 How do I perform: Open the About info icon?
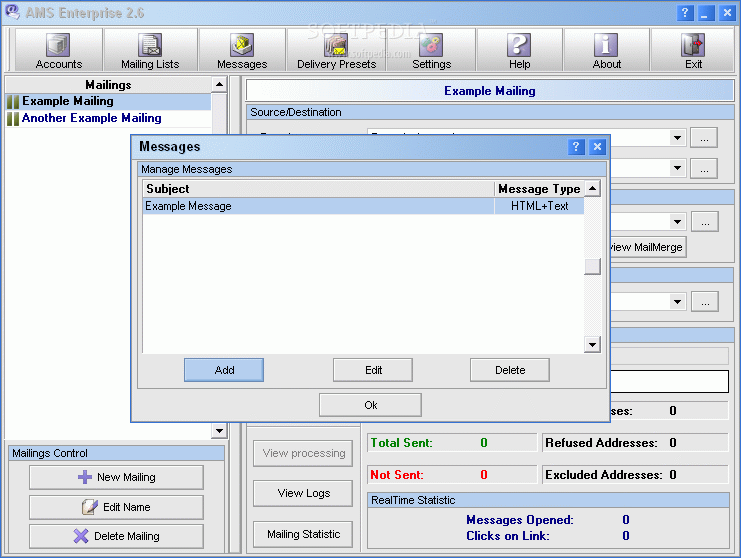pyautogui.click(x=606, y=50)
